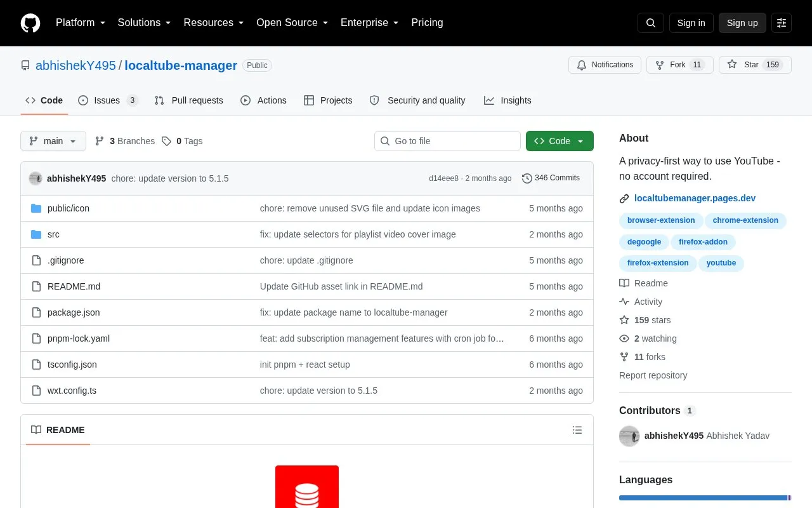Image resolution: width=812 pixels, height=508 pixels.
Task: Click the link icon next to localtubemanager.pages.dev
Action: [624, 199]
